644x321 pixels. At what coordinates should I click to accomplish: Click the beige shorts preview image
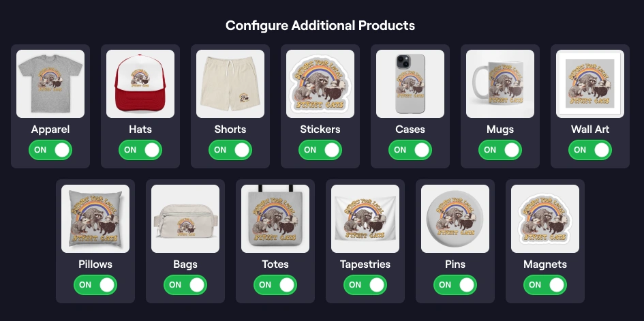pos(230,84)
